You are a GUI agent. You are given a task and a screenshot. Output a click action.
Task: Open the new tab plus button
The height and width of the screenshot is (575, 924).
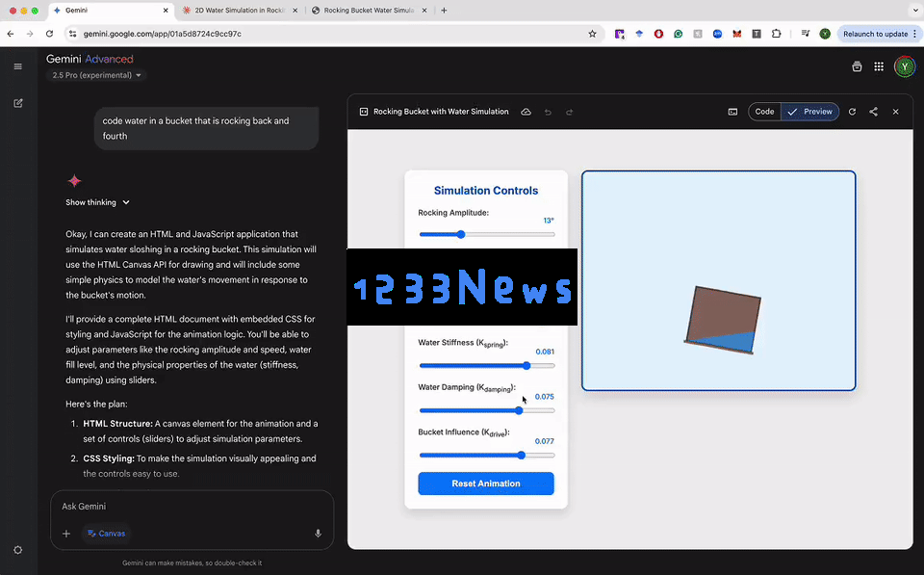coord(444,10)
